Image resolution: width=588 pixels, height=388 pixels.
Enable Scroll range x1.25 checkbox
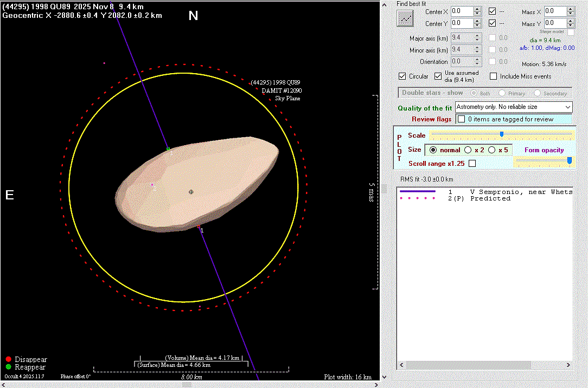(x=472, y=164)
